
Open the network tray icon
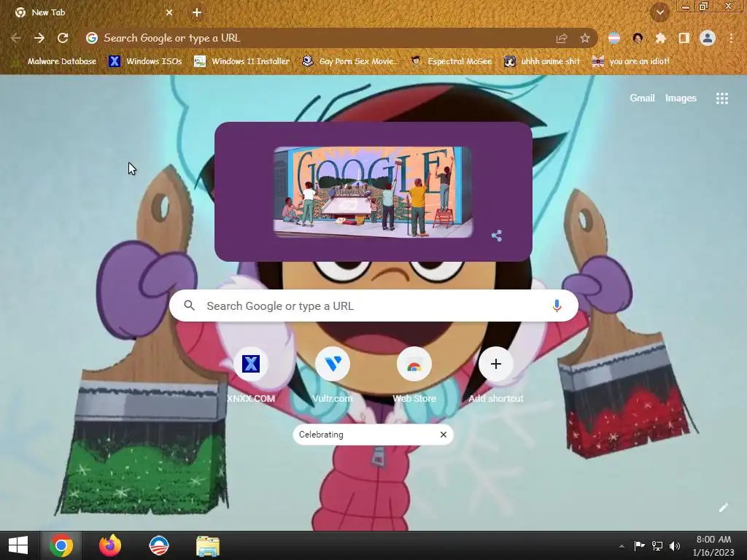tap(657, 545)
